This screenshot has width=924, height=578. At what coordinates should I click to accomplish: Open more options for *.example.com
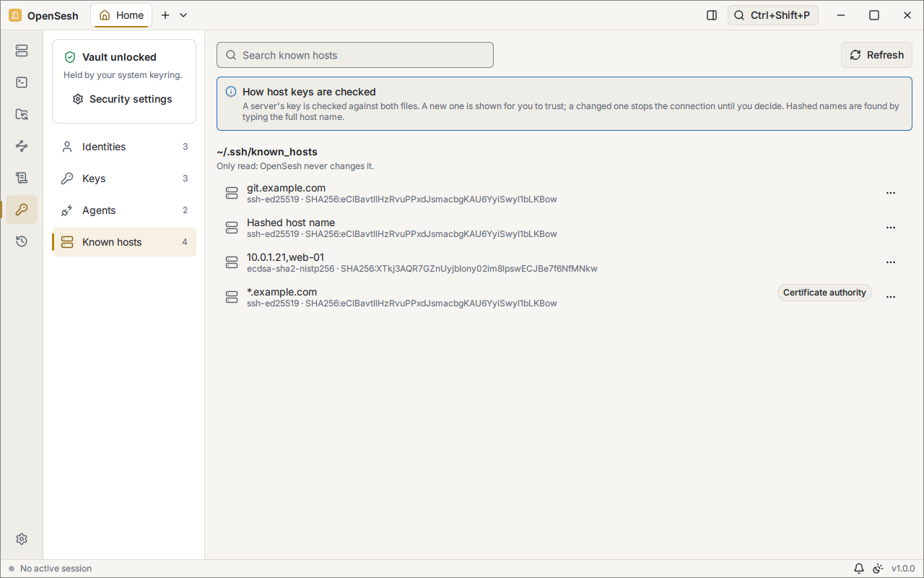click(x=891, y=297)
